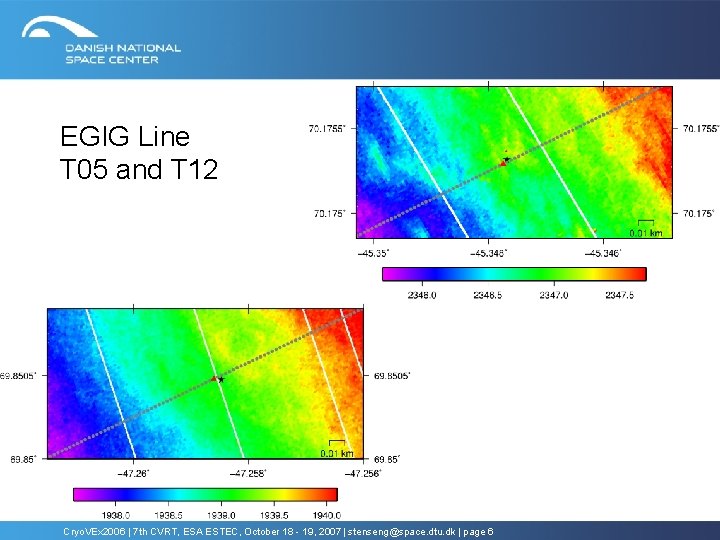Click the red triangle marker on lower map
720x540 pixels.
coord(214,378)
